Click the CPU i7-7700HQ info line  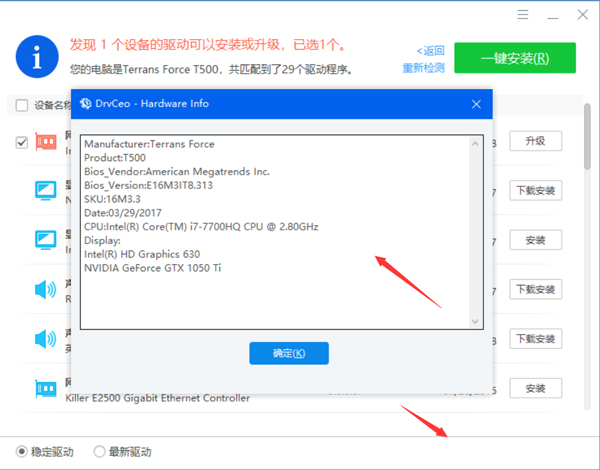tap(201, 227)
